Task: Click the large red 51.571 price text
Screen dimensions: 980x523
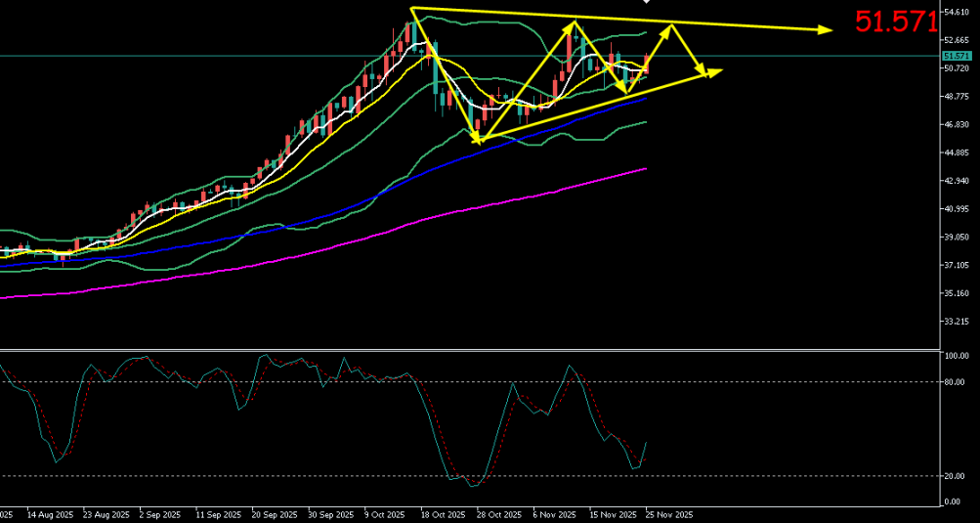Action: 895,22
